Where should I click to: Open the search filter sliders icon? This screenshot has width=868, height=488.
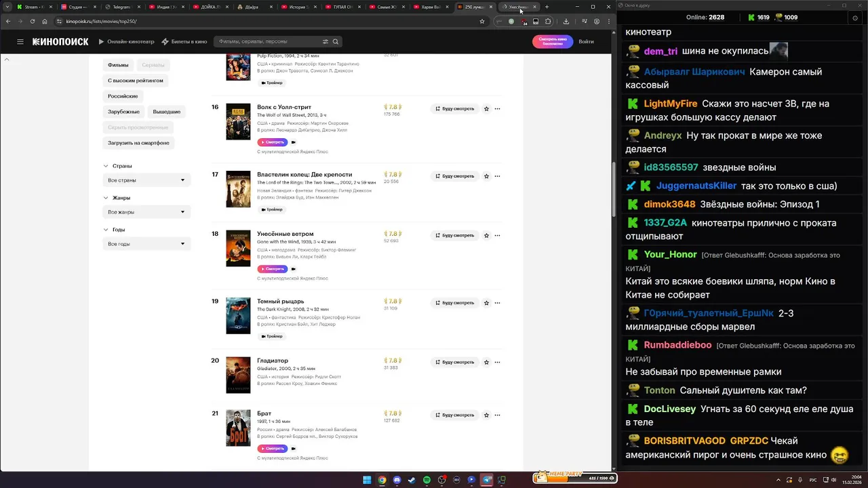tap(325, 41)
